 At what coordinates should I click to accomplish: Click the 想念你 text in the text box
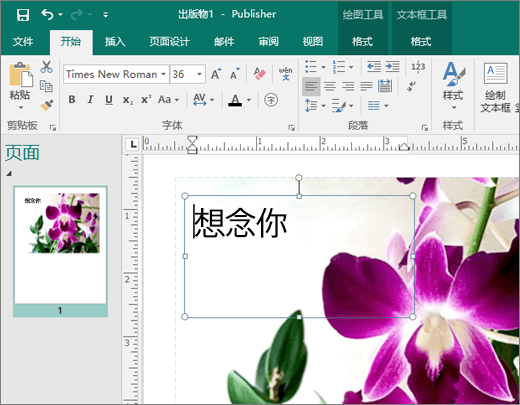point(240,223)
